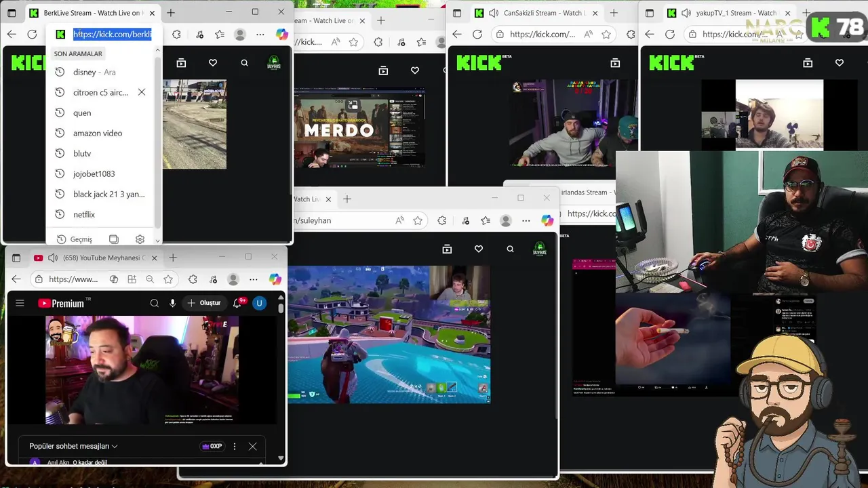Viewport: 868px width, 488px height.
Task: Open the following heart icon in BerkLive Kick page
Action: click(213, 62)
